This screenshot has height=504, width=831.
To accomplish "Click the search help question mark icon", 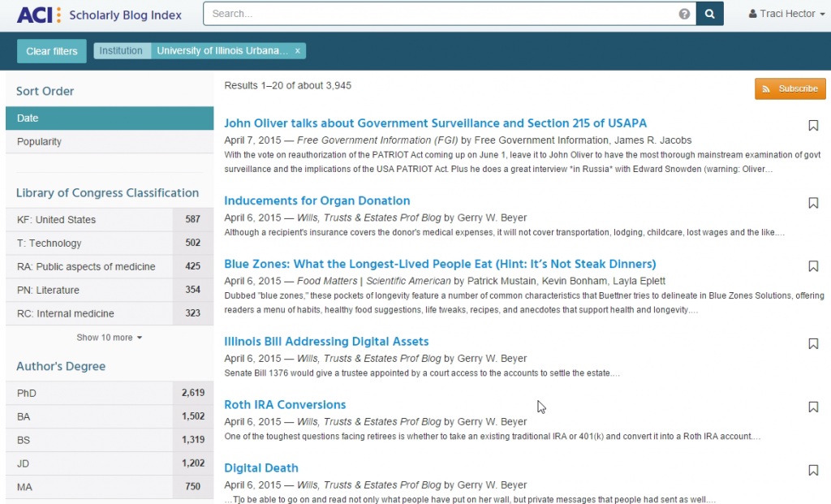I will (684, 14).
